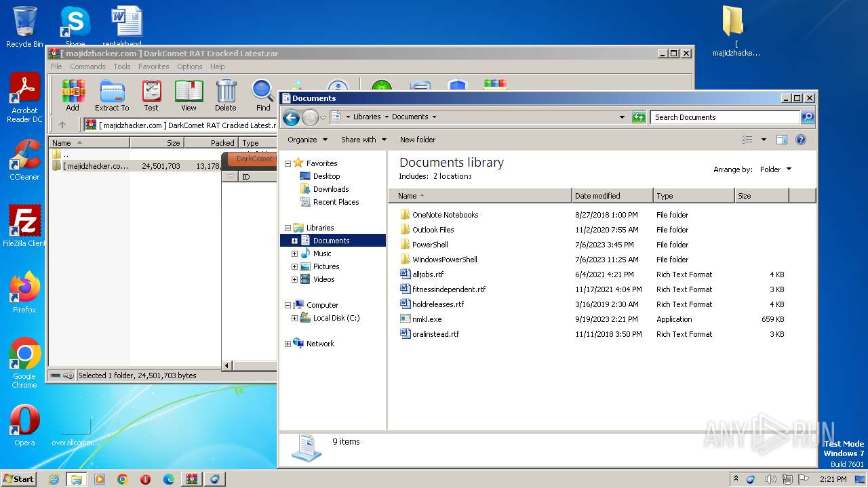This screenshot has width=868, height=488.
Task: Select Downloads in Favorites
Action: point(324,189)
